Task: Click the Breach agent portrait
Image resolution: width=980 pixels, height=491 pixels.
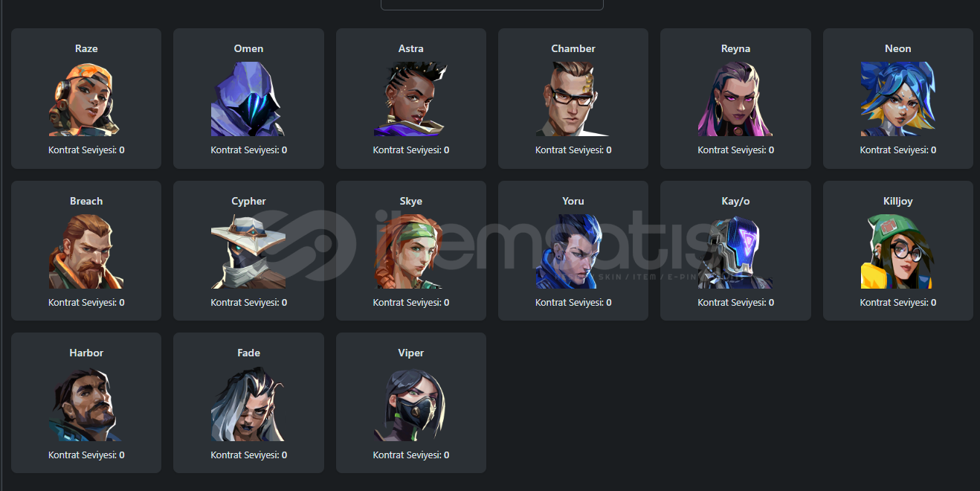Action: pos(86,251)
